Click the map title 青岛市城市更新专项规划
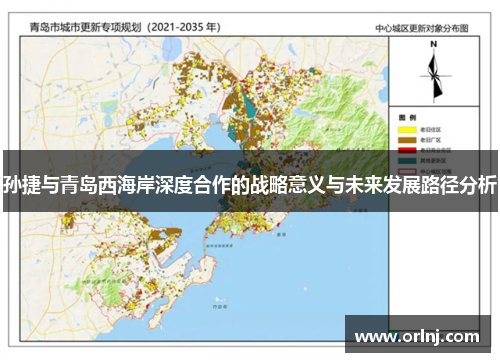This screenshot has height=362, width=500. (x=85, y=27)
